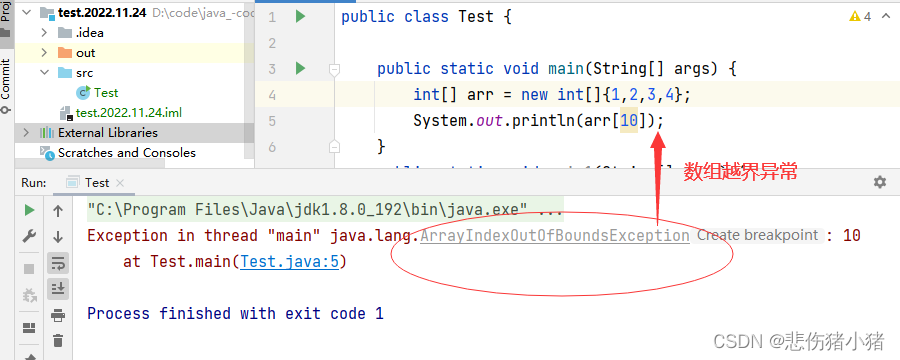This screenshot has width=900, height=360.
Task: Click 'Process finished with exit code 1' text
Action: (x=235, y=313)
